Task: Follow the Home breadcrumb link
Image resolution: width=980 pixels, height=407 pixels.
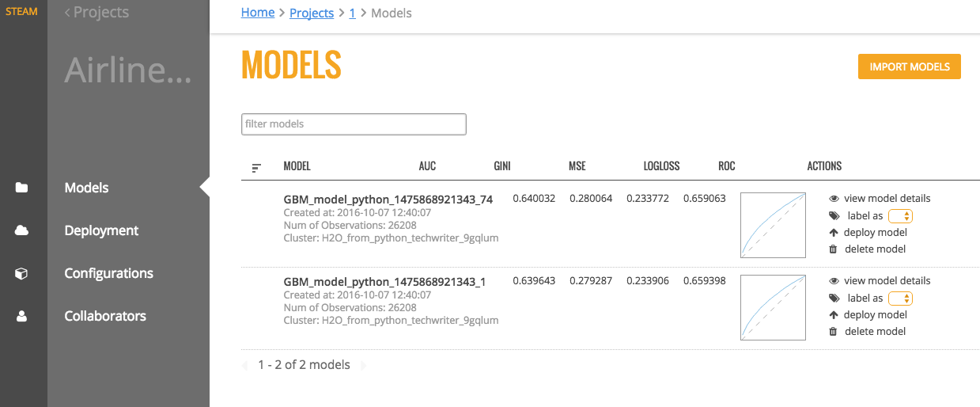Action: tap(258, 13)
